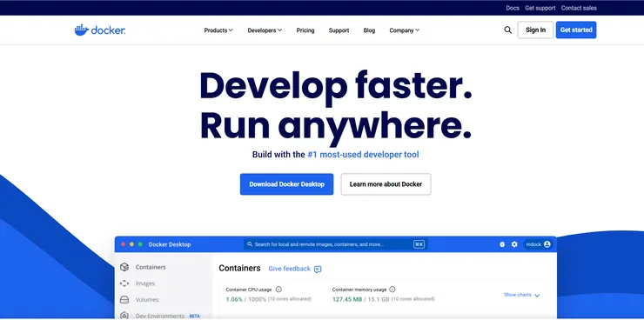Open the site search magnifier icon
This screenshot has height=320, width=644.
point(507,30)
